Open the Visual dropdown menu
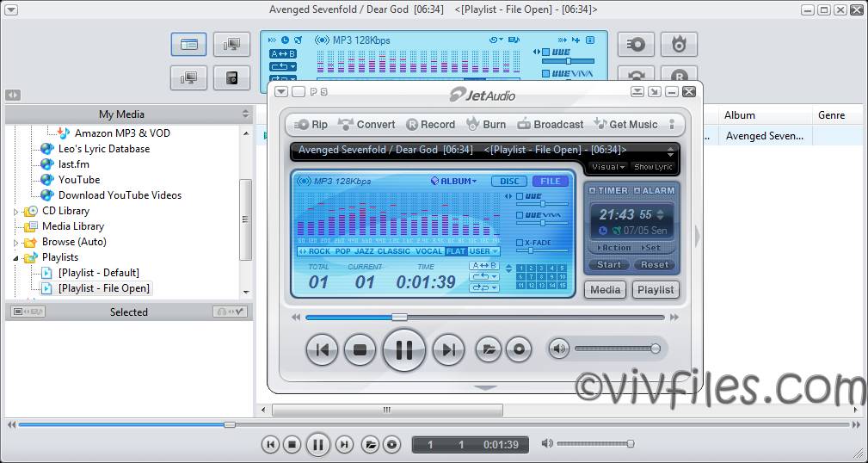 coord(608,167)
